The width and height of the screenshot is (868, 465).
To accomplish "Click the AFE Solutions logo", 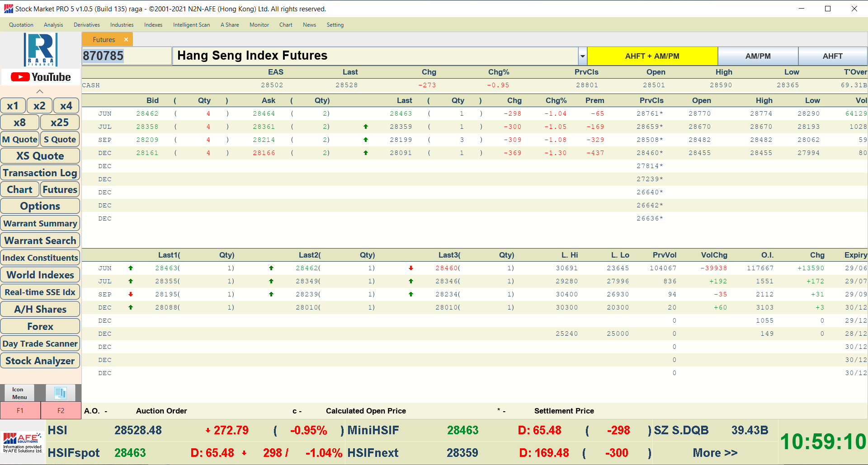I will 23,442.
